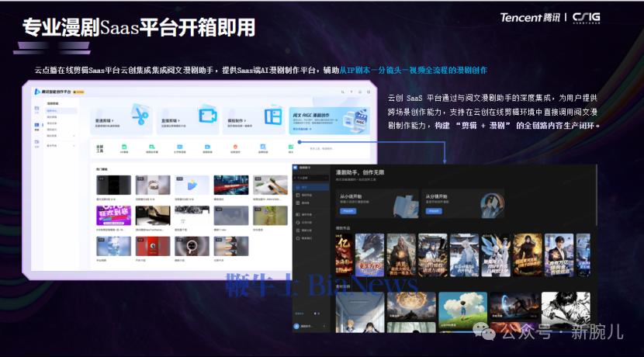Open the black template thumbnail
This screenshot has width=644, height=357.
pos(114,185)
